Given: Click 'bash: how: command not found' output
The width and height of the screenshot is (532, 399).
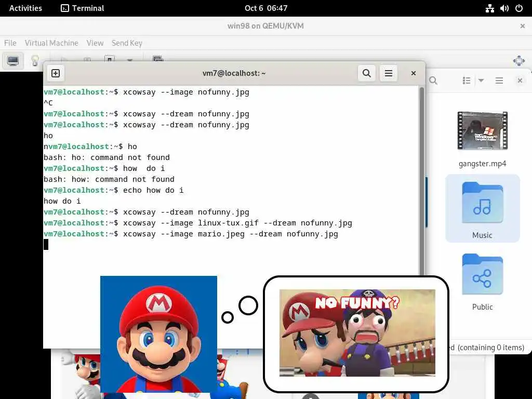Looking at the screenshot, I should click(x=109, y=179).
